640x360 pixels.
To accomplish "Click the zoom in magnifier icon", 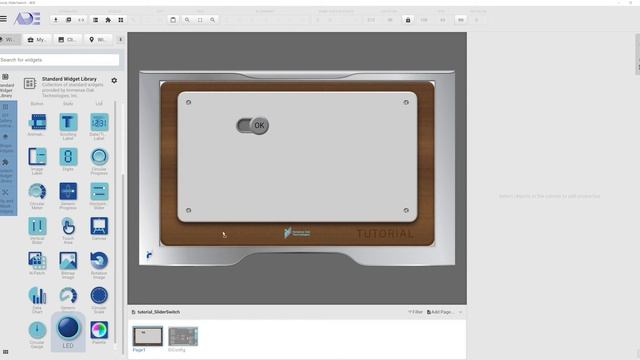I will point(187,20).
